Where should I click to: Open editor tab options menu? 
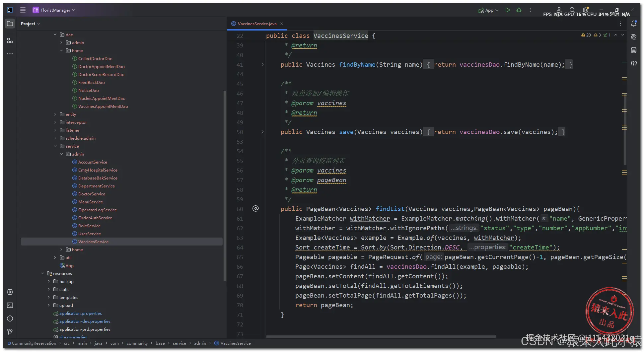pyautogui.click(x=620, y=24)
